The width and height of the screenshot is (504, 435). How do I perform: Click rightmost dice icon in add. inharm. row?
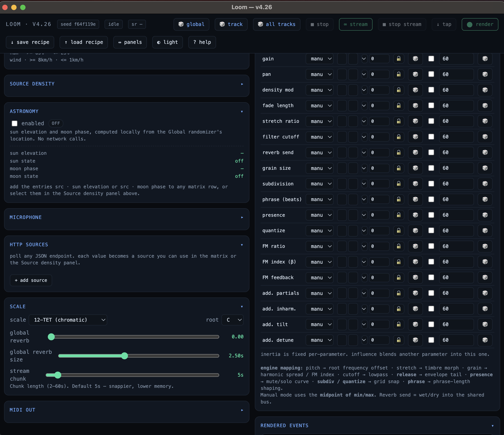pyautogui.click(x=485, y=309)
